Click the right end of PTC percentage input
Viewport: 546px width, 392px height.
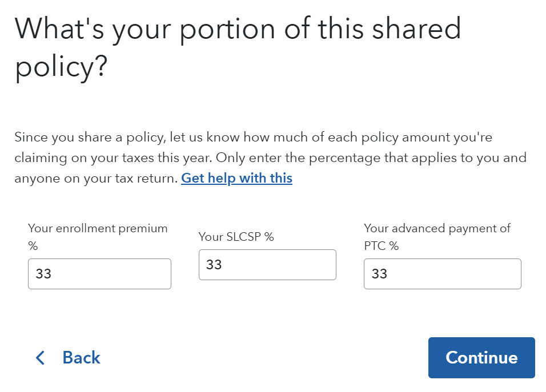(x=503, y=274)
